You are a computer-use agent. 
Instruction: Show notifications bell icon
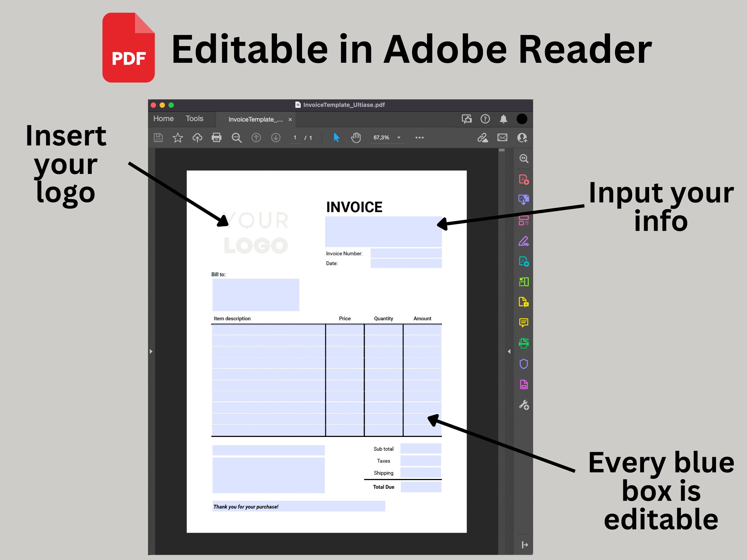504,119
